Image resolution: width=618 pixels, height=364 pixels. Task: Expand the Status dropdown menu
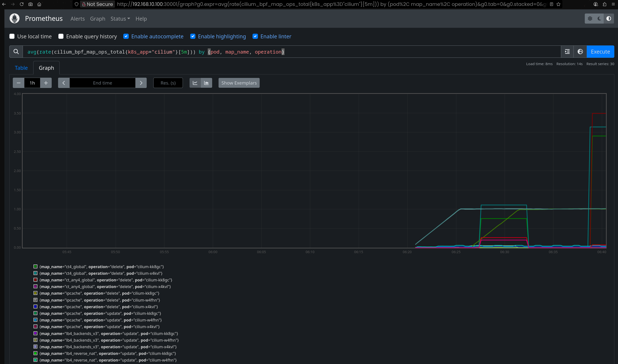tap(120, 19)
